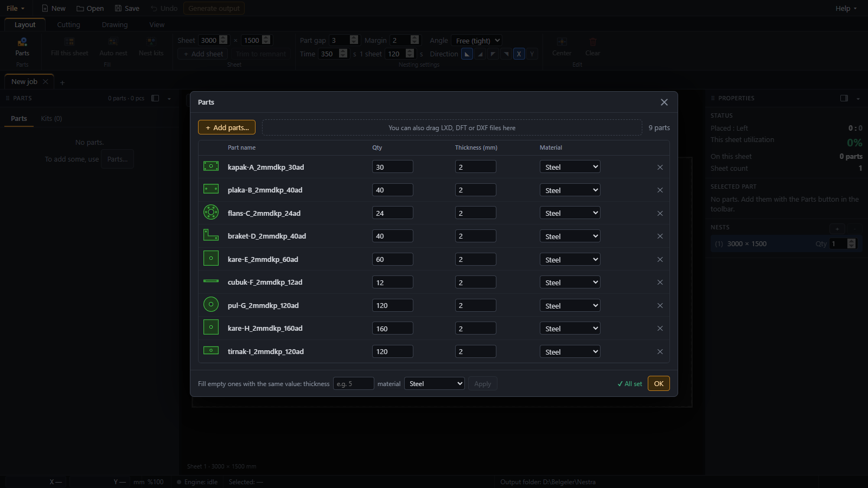This screenshot has height=488, width=868.
Task: Click the Clear edit tool icon
Action: tap(592, 42)
